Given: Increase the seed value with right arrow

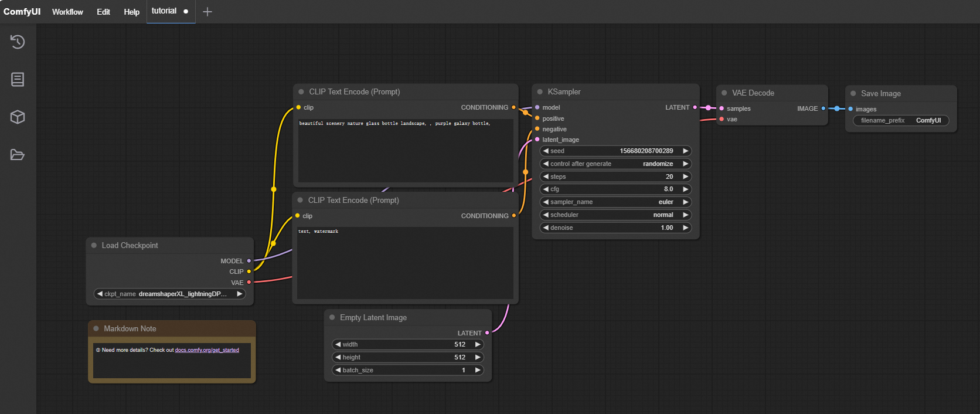Looking at the screenshot, I should pos(685,151).
